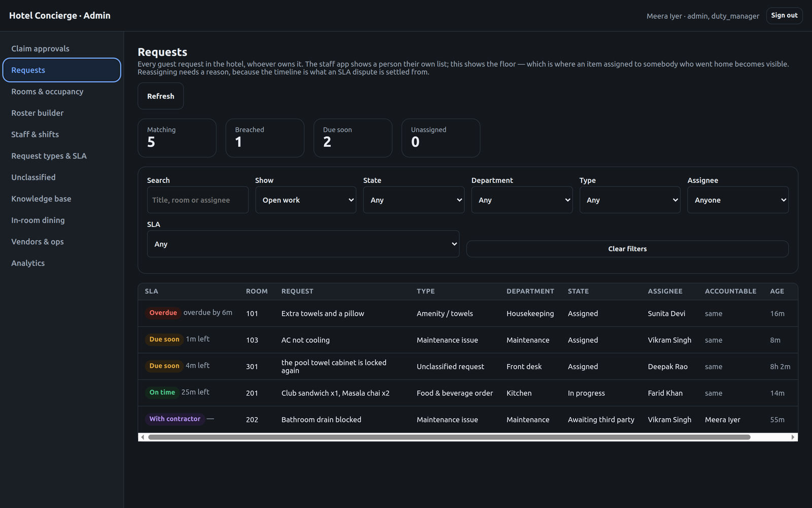Image resolution: width=812 pixels, height=508 pixels.
Task: Open Analytics page
Action: point(61,263)
